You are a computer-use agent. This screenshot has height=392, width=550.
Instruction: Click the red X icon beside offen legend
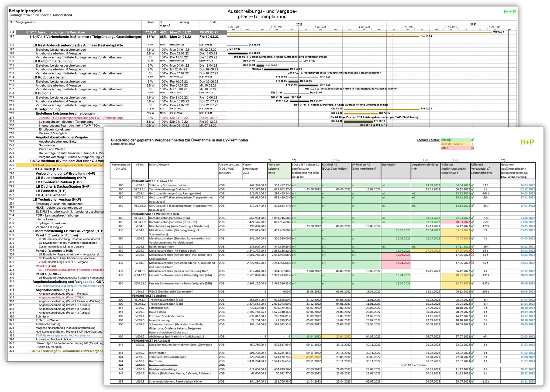pos(472,148)
